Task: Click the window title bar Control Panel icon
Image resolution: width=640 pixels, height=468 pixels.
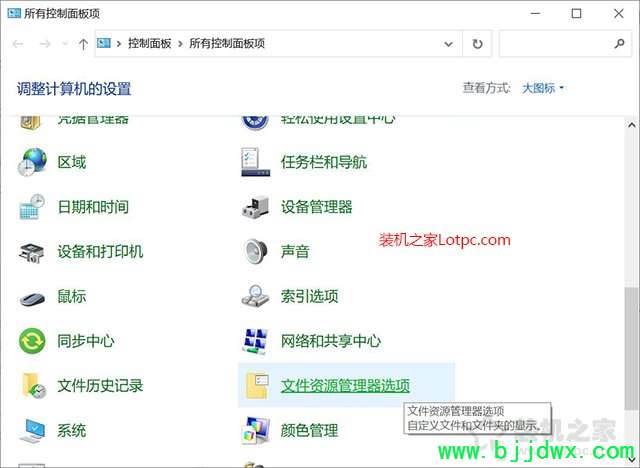Action: pyautogui.click(x=14, y=13)
